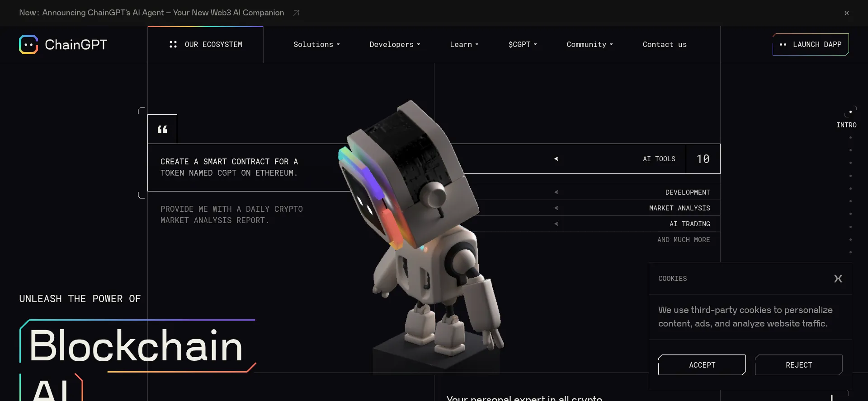
Task: Click the And Much More text
Action: coord(684,239)
